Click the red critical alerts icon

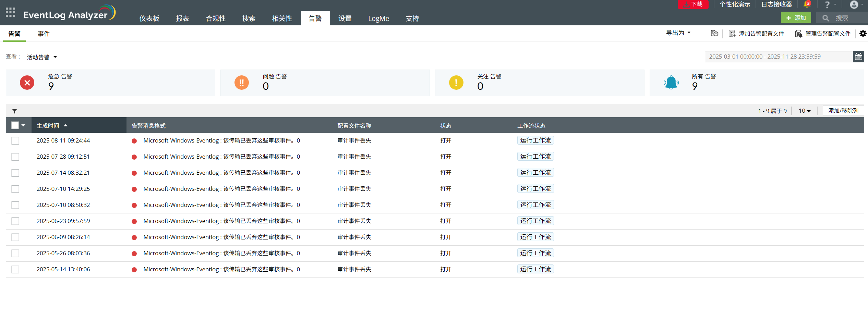tap(27, 83)
